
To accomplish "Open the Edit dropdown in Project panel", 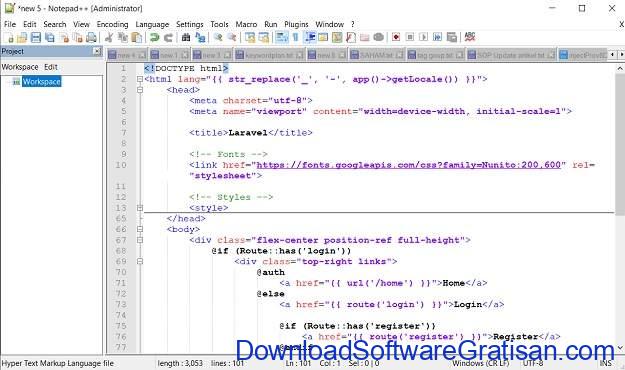I will pos(51,67).
